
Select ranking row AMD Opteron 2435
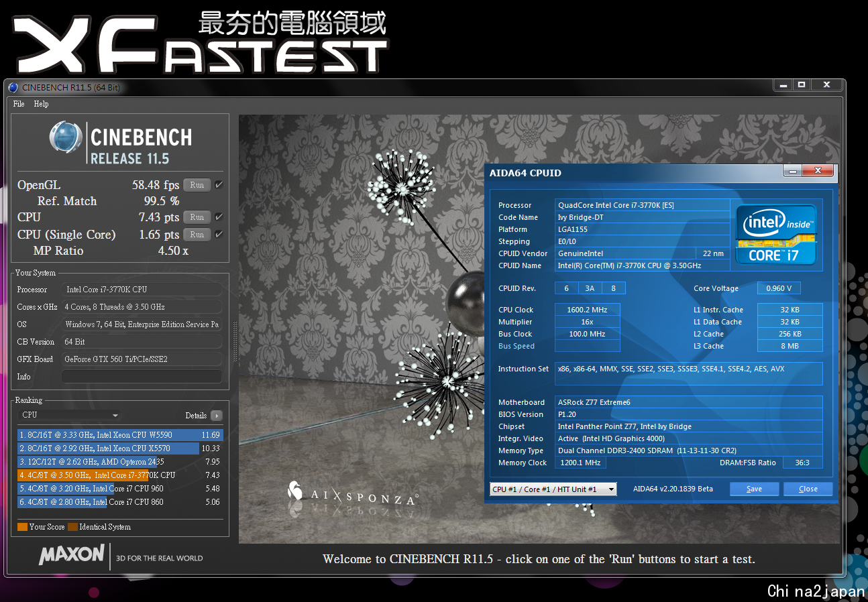tap(119, 462)
